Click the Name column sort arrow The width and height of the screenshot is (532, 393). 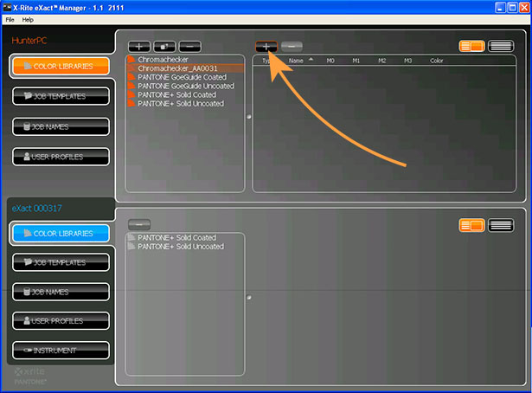[311, 60]
